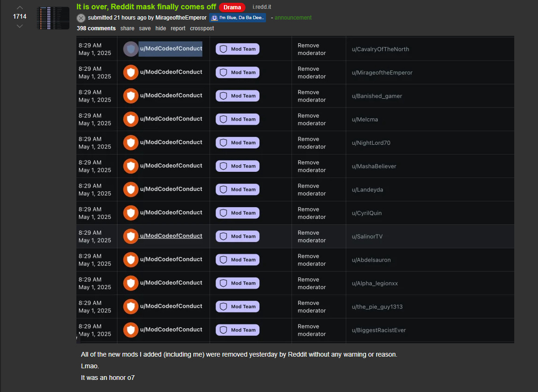Screen dimensions: 538x392
Task: Save the post with the save link
Action: [x=145, y=28]
